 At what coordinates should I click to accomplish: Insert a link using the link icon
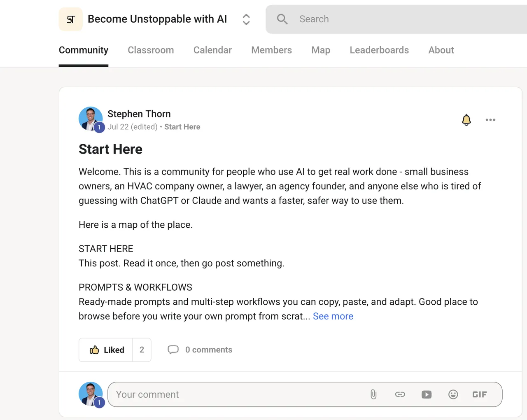point(400,394)
